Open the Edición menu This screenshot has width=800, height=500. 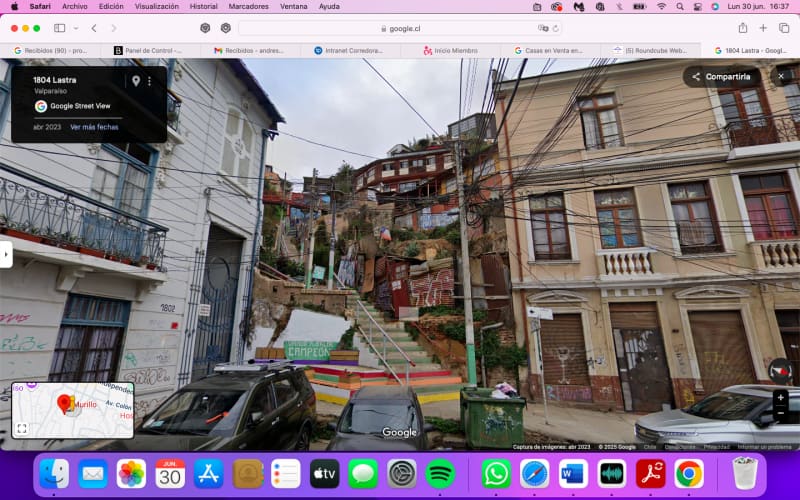[x=111, y=7]
